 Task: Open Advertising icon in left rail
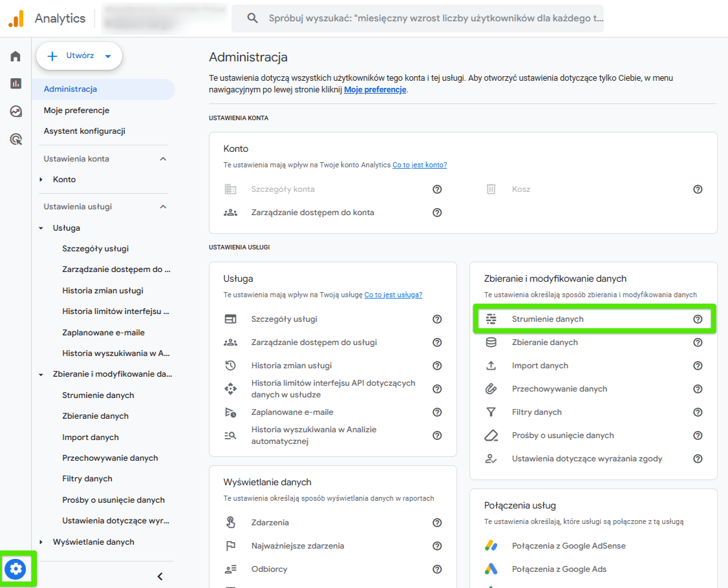[x=16, y=139]
